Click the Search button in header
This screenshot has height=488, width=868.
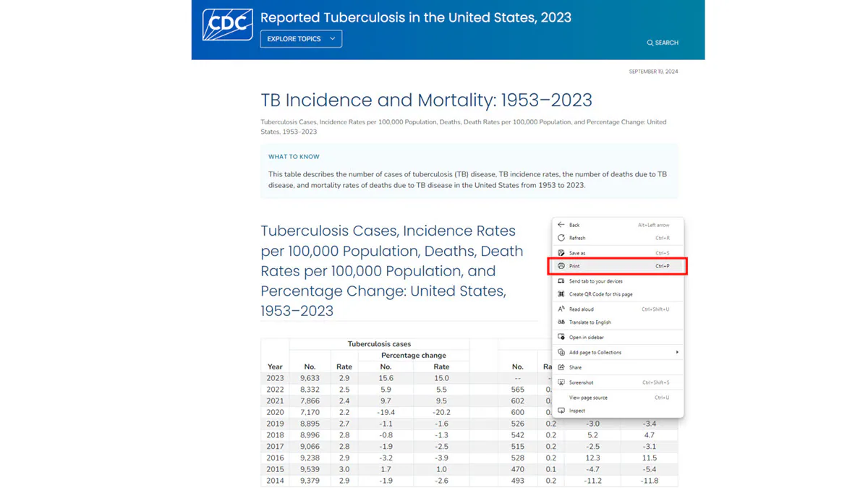(663, 43)
